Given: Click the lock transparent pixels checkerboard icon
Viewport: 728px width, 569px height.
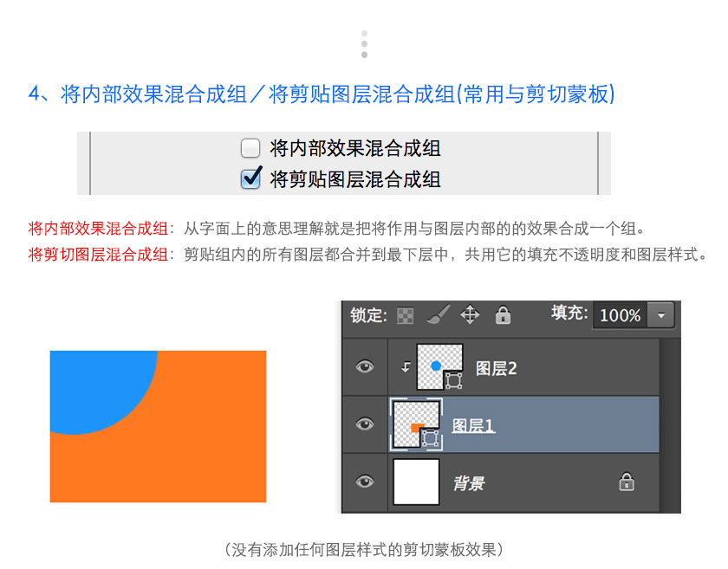Looking at the screenshot, I should coord(405,315).
